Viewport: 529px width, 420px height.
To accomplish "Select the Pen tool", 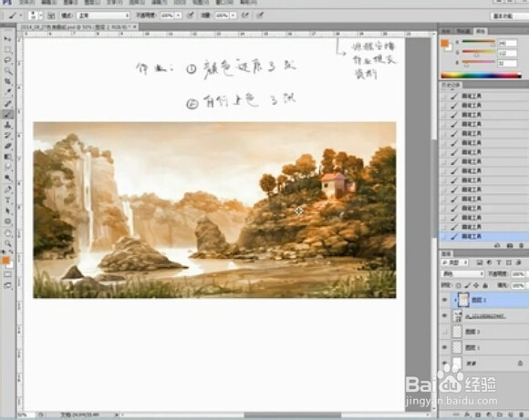I will coord(7,190).
